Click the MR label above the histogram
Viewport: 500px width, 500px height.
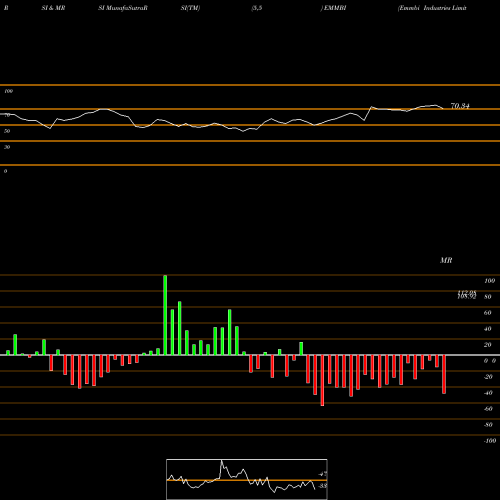(x=446, y=260)
